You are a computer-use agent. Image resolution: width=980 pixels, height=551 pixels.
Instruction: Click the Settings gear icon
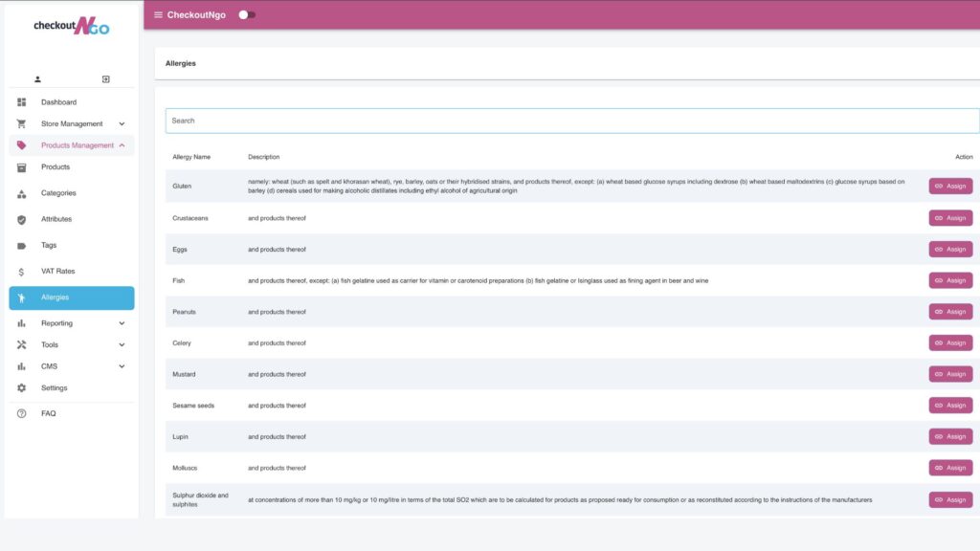pyautogui.click(x=22, y=388)
